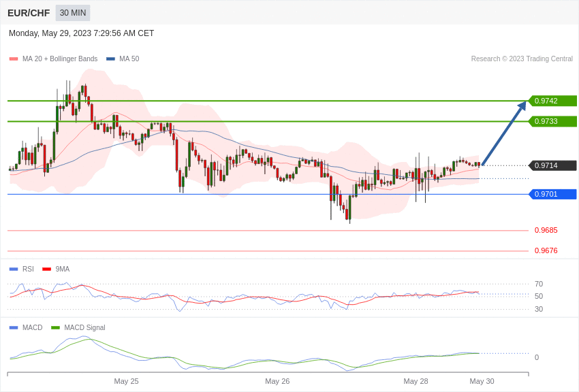Click the Monday, May 29, 2023 timestamp text
The height and width of the screenshot is (392, 579).
[81, 33]
